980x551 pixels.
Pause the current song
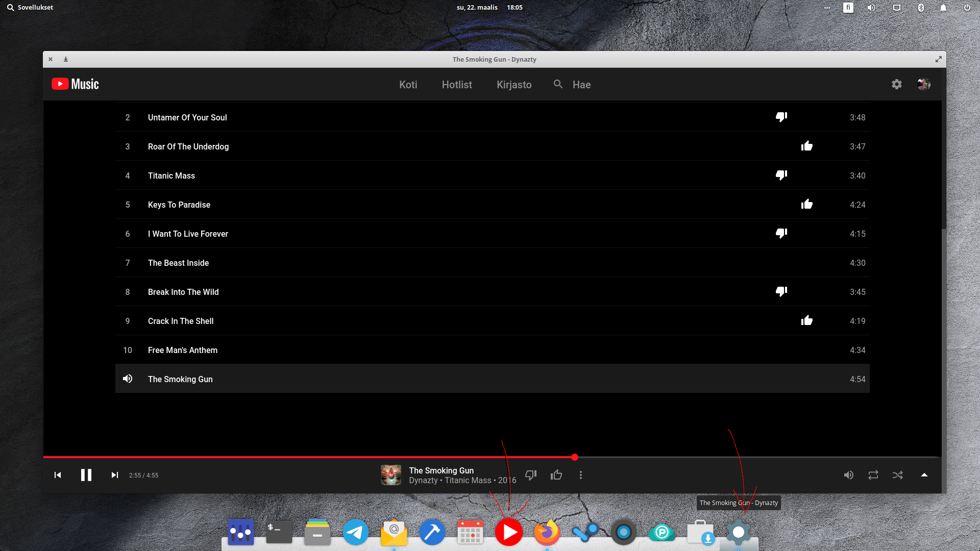(x=86, y=475)
